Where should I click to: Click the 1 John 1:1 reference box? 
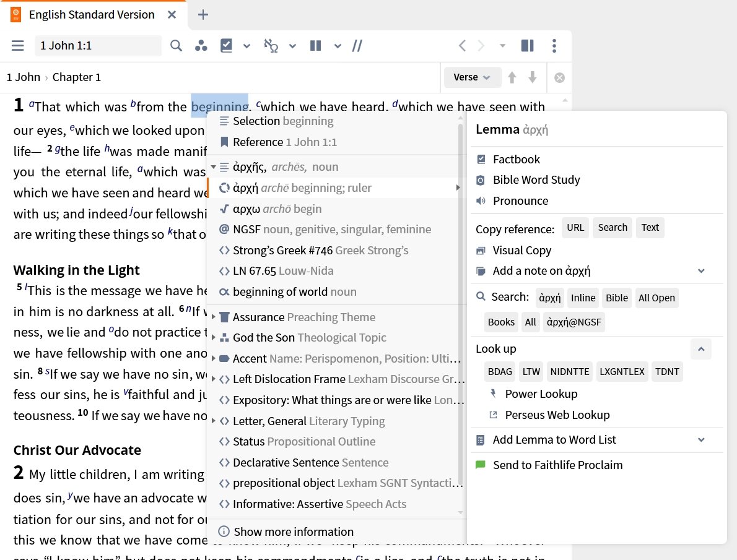98,46
